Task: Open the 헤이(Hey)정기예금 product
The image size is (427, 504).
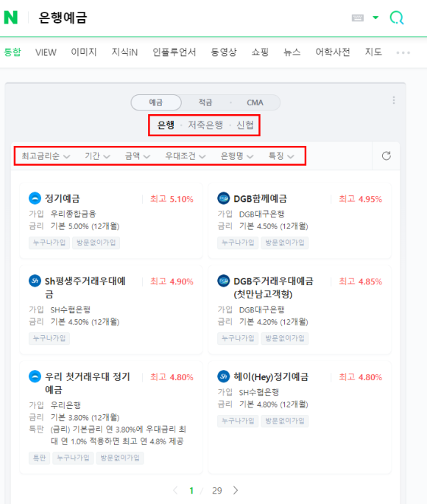Action: (x=271, y=377)
